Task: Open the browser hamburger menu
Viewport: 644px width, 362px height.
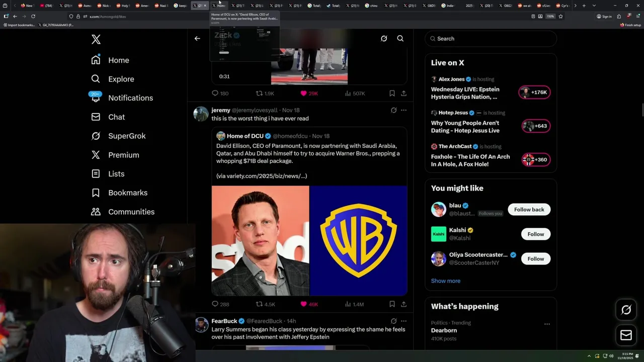Action: [637, 17]
